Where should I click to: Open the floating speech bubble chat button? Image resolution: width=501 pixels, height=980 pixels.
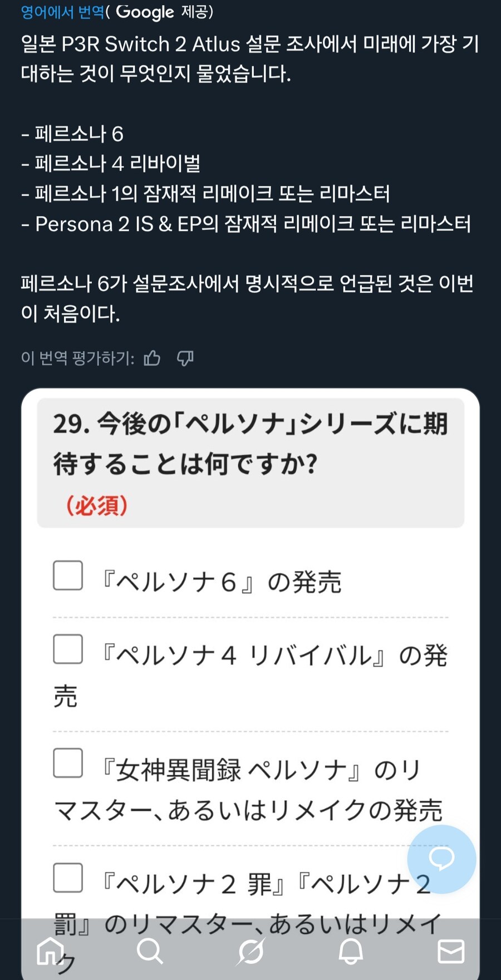click(x=442, y=859)
